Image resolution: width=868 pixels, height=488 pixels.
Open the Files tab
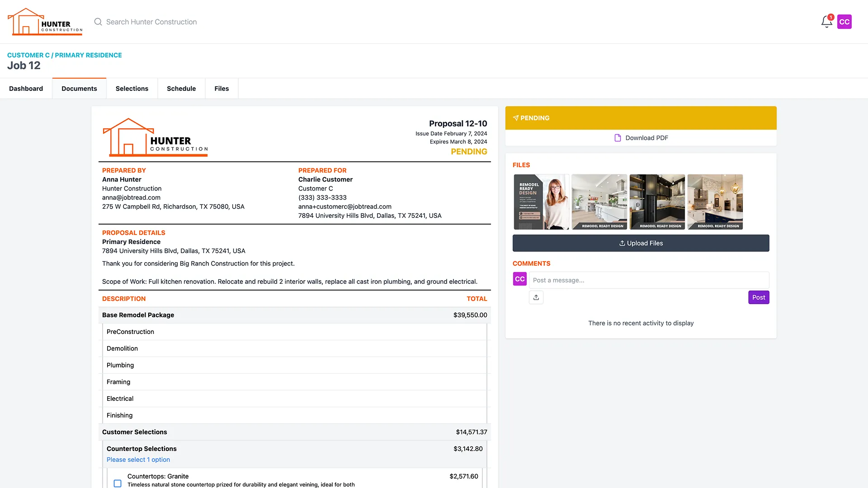click(222, 88)
